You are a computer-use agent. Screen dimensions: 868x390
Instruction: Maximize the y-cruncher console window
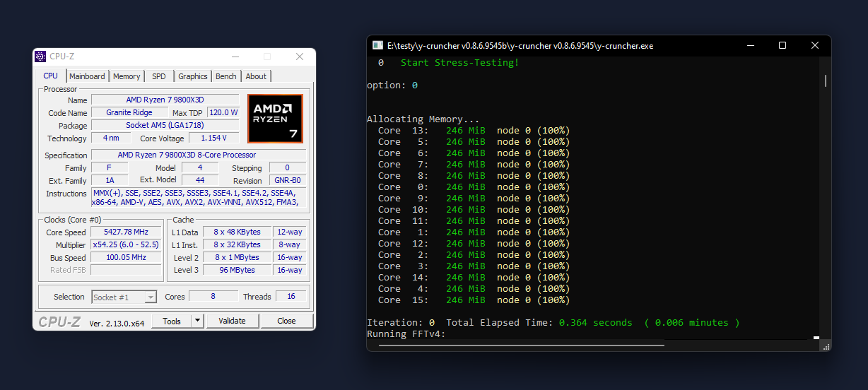pos(782,46)
